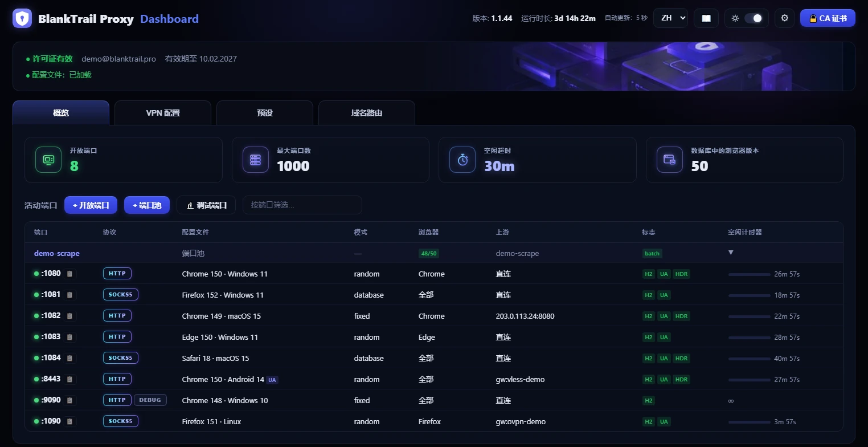The height and width of the screenshot is (447, 868).
Task: Switch to the 域名路由 tab
Action: 367,113
